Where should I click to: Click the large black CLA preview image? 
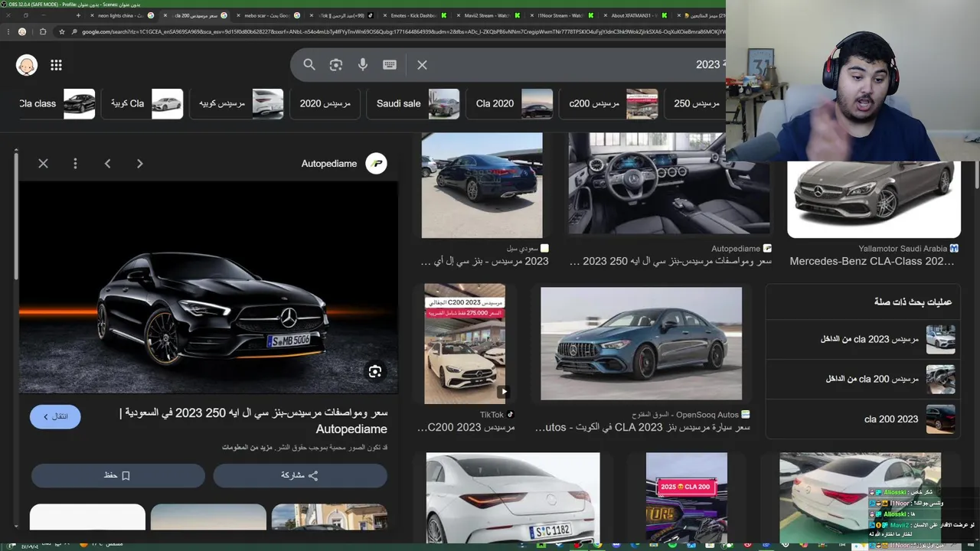[208, 287]
